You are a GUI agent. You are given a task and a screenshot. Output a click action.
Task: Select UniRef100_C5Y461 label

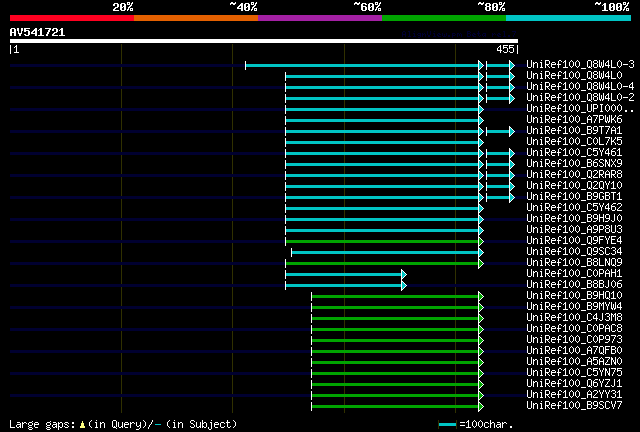point(574,153)
